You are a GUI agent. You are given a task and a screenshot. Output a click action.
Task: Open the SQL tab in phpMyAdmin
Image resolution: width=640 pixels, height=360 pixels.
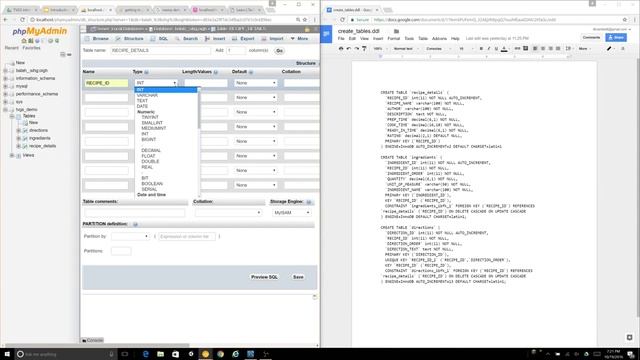(160, 39)
